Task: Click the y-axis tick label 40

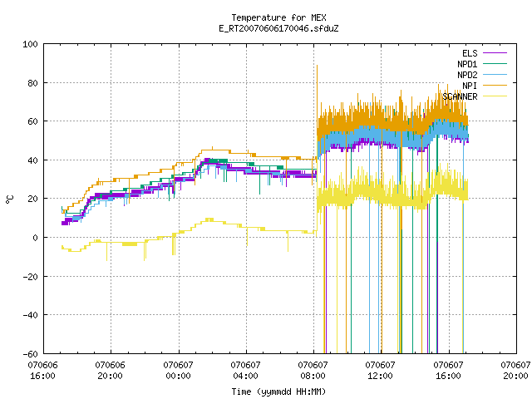Action: click(32, 160)
